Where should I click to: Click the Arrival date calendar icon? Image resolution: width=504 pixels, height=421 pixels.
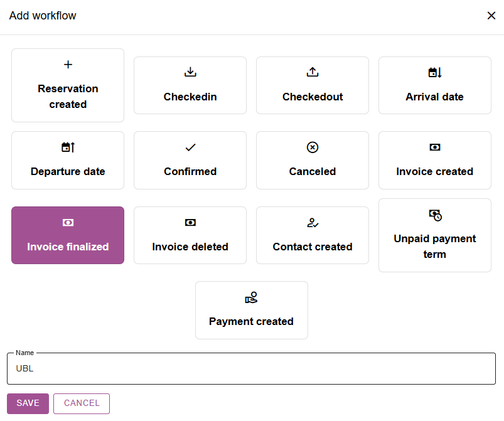point(435,73)
